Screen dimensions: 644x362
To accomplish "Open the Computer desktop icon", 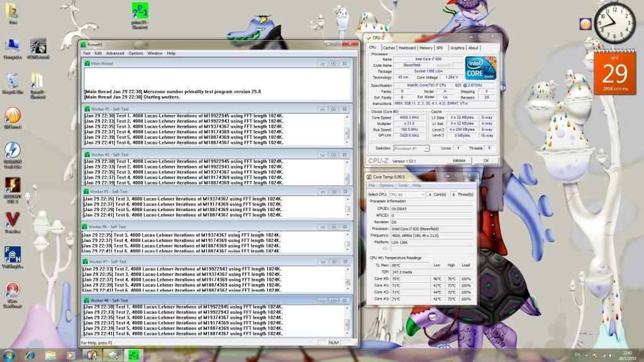I will click(13, 47).
